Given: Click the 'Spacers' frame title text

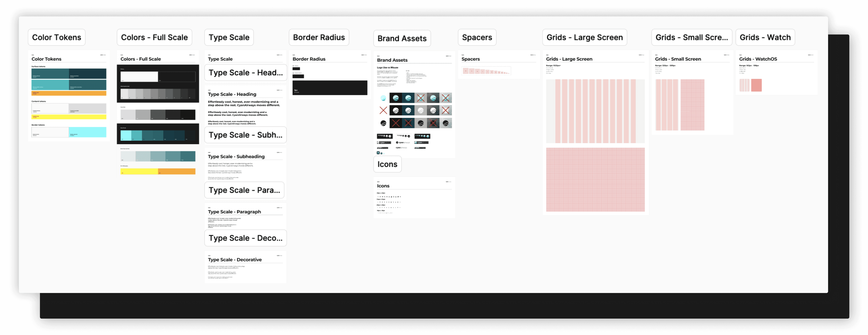Looking at the screenshot, I should point(471,59).
